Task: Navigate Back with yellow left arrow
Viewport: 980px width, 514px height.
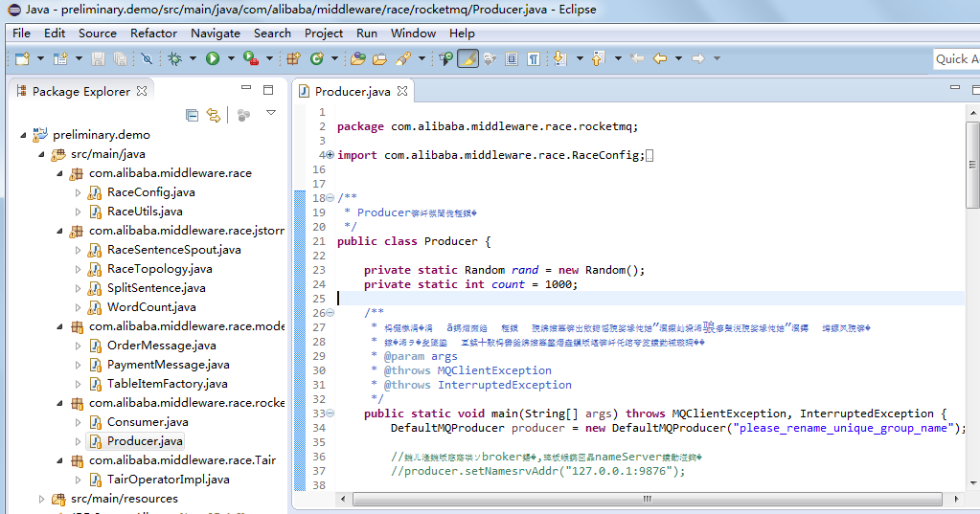Action: click(x=659, y=58)
